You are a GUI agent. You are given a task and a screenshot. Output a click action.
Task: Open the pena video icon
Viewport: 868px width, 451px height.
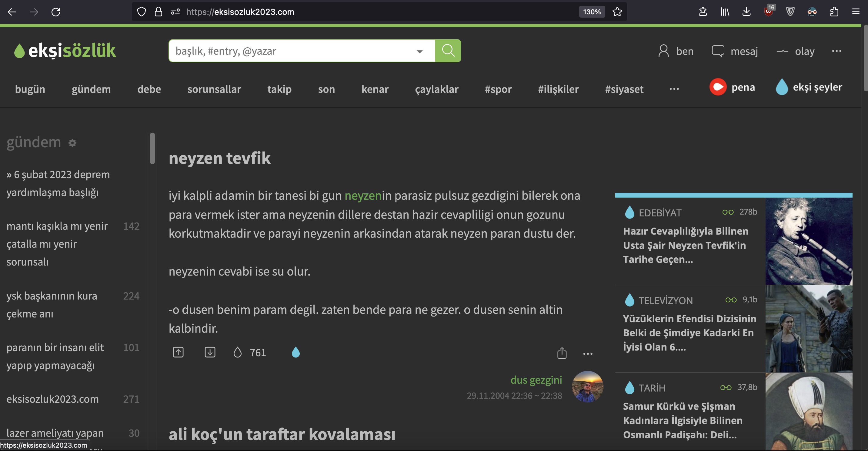tap(718, 87)
